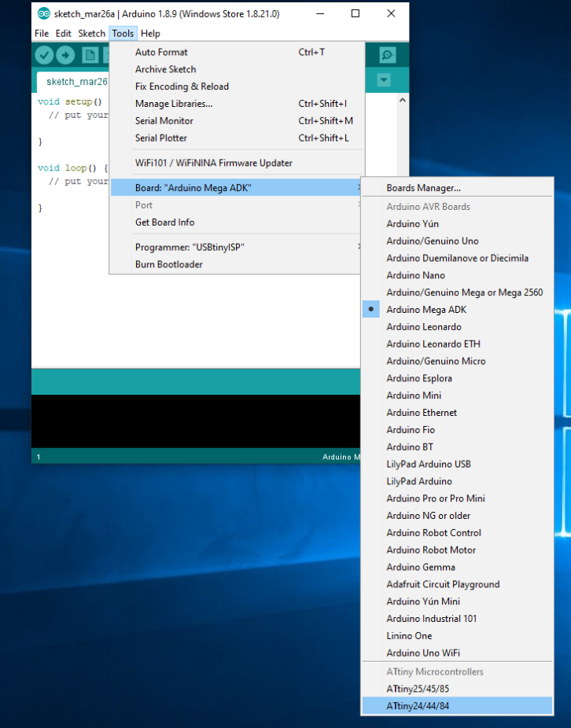Select Arduino Yún board

click(x=457, y=224)
